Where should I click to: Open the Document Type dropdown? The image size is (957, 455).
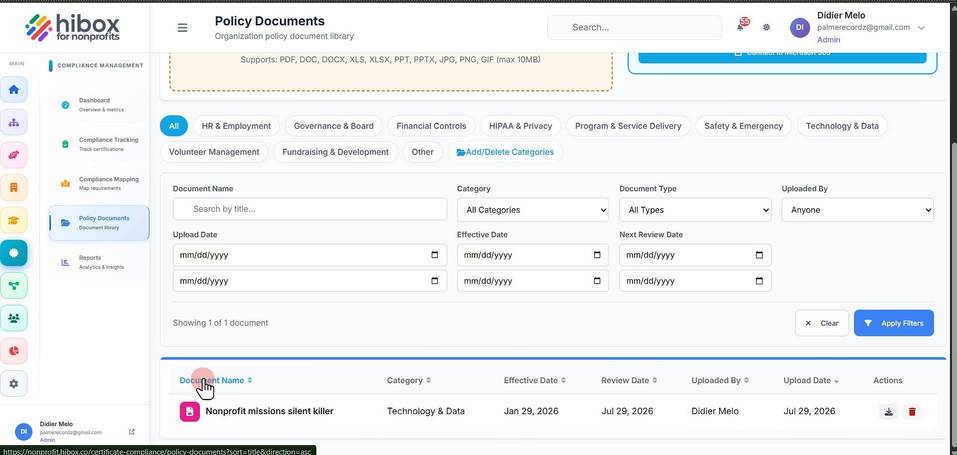click(695, 209)
